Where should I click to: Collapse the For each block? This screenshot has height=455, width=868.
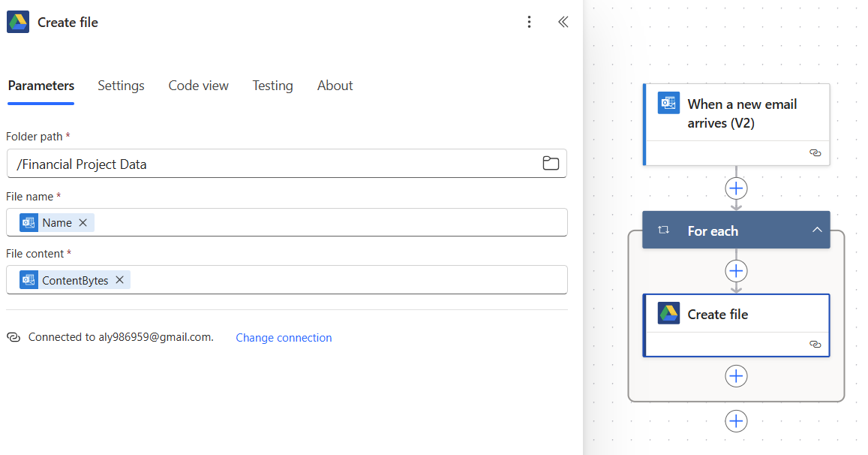click(x=817, y=230)
